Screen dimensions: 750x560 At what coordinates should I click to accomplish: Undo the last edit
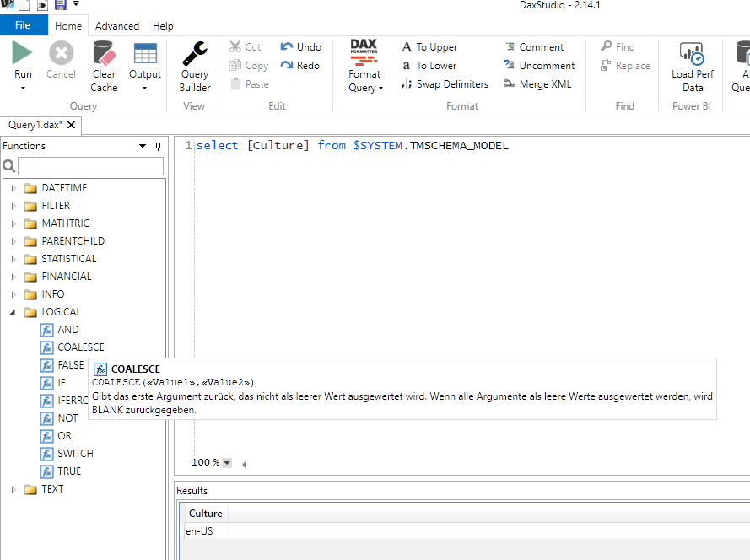(x=301, y=46)
